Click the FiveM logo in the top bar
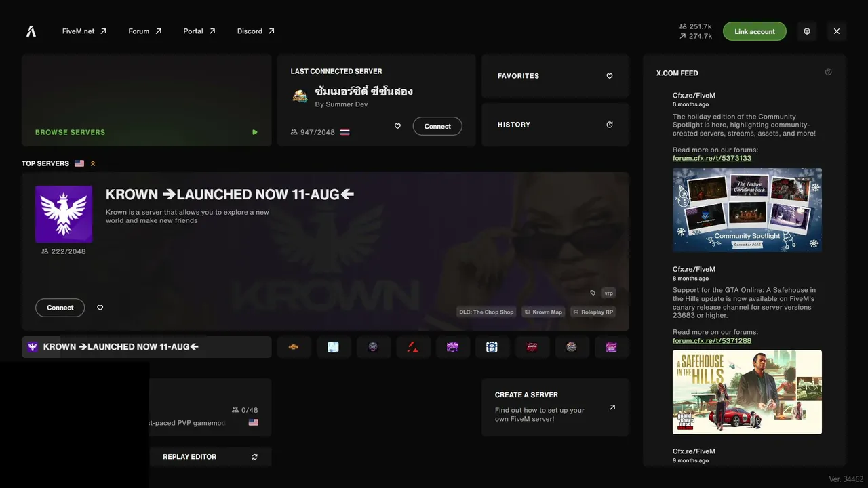The height and width of the screenshot is (488, 868). 31,31
